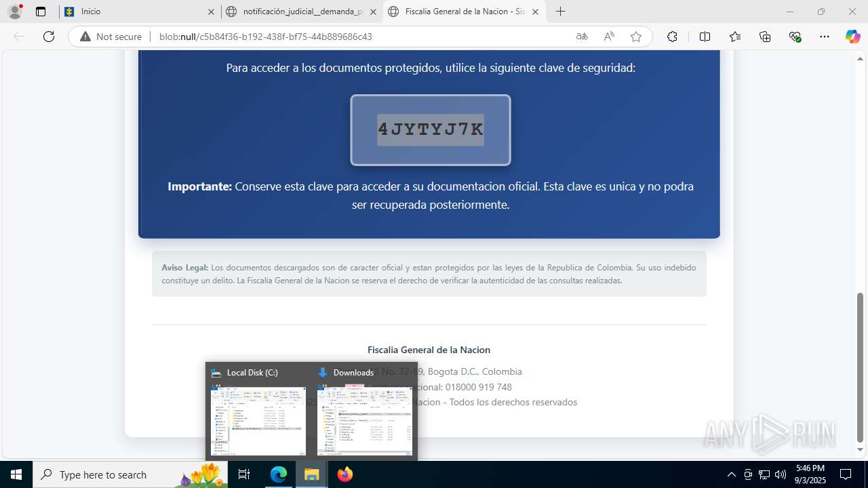Toggle split screen view icon

tap(705, 37)
